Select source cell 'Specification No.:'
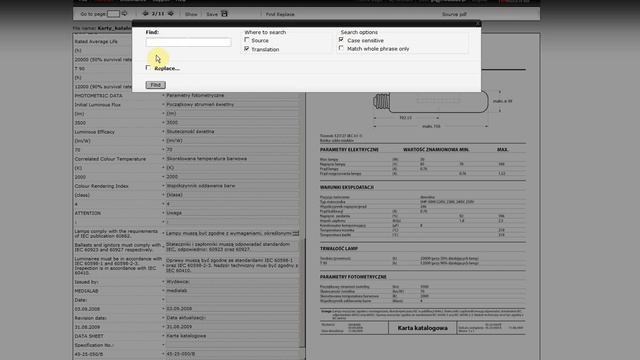 pyautogui.click(x=95, y=345)
